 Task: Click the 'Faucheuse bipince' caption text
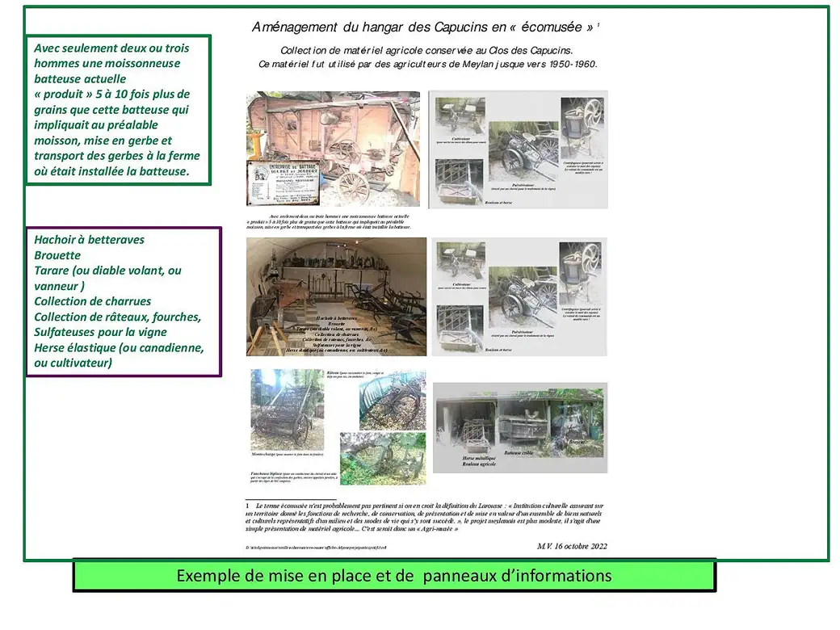point(293,477)
